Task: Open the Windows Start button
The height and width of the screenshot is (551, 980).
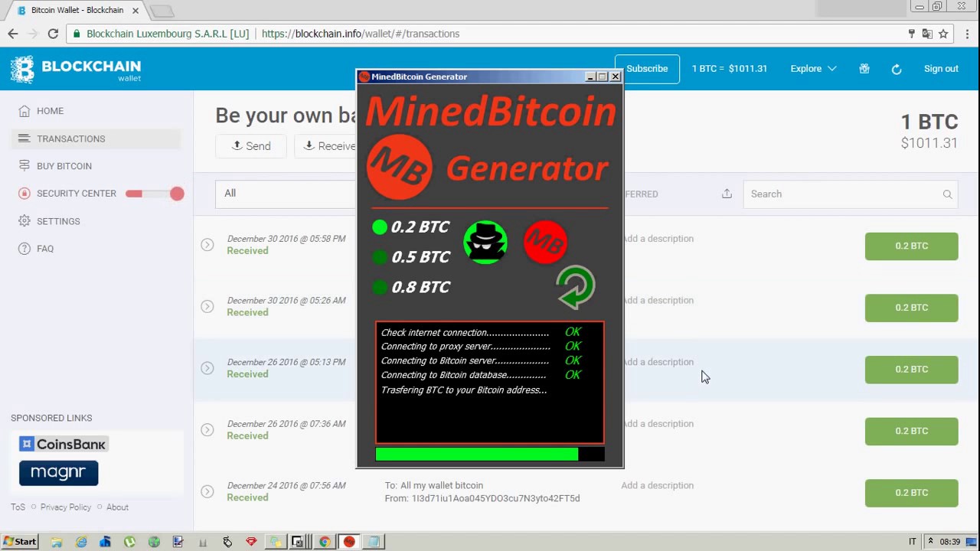Action: (x=19, y=542)
